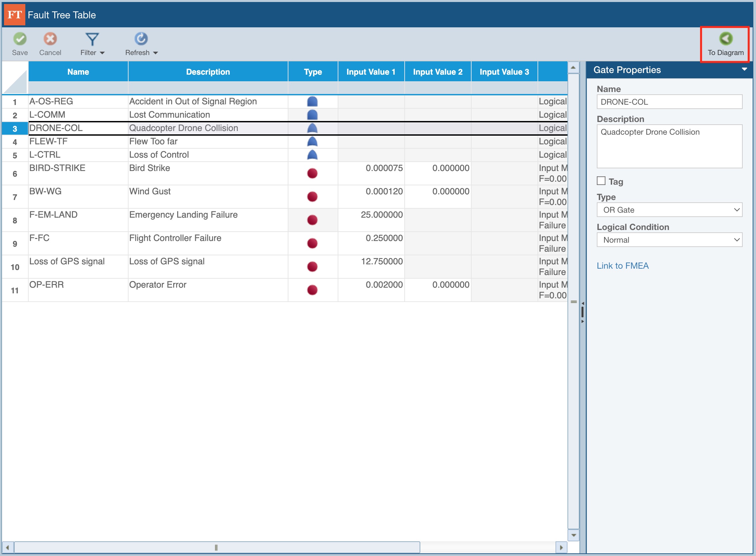756x556 pixels.
Task: Click the gate icon in FLEW-TF row
Action: coord(312,142)
